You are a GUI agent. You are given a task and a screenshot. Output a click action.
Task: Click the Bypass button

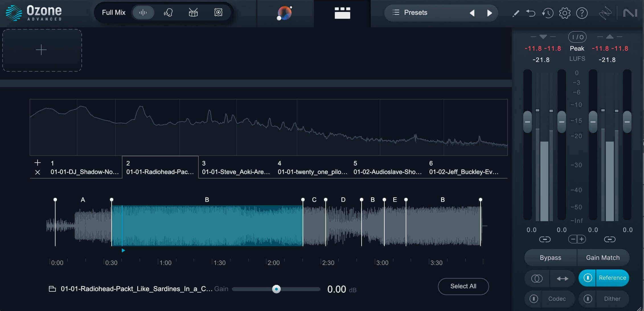point(550,258)
